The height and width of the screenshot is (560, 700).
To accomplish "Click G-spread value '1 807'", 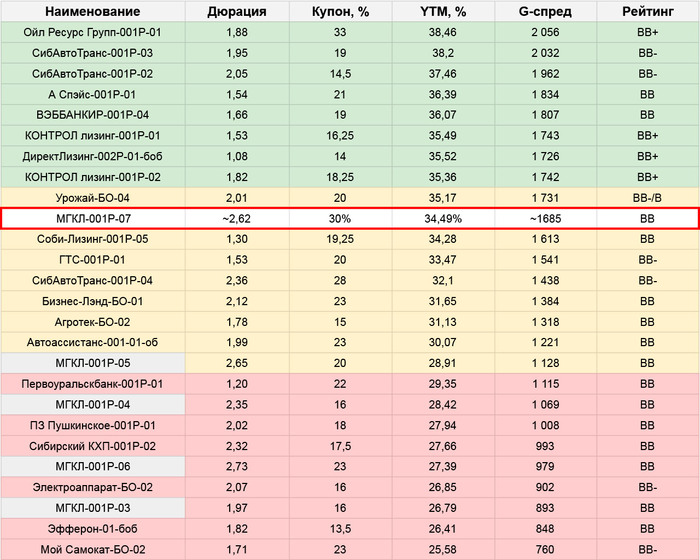I will pyautogui.click(x=546, y=115).
